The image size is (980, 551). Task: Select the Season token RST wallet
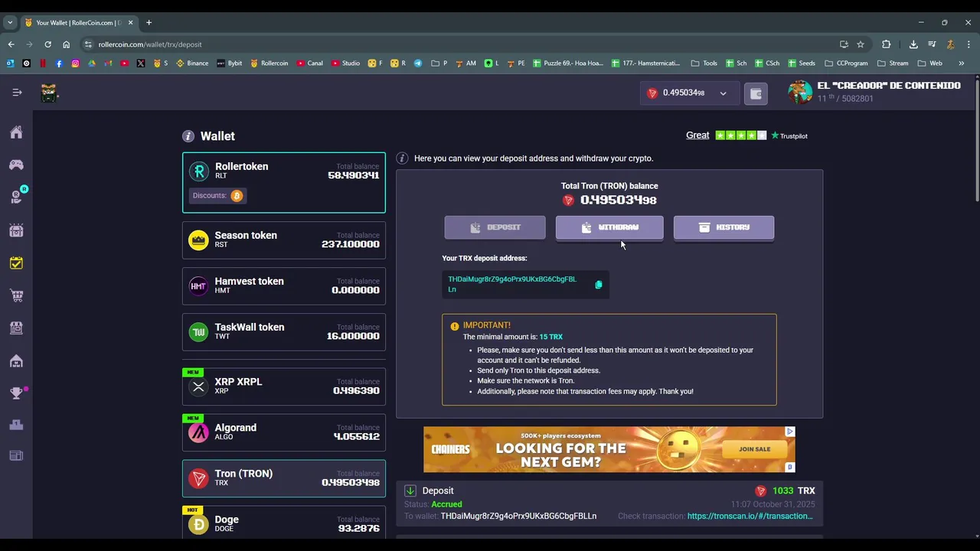(x=284, y=240)
